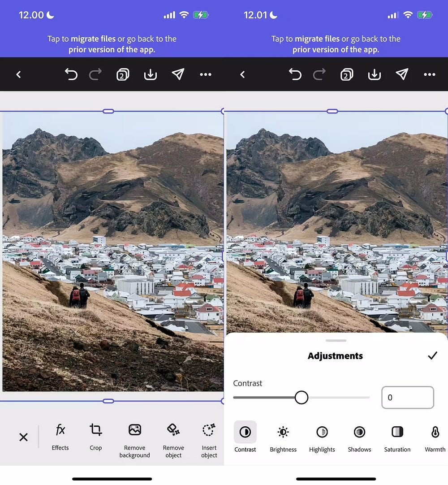
Task: Open the layers icon on right screen
Action: [346, 74]
